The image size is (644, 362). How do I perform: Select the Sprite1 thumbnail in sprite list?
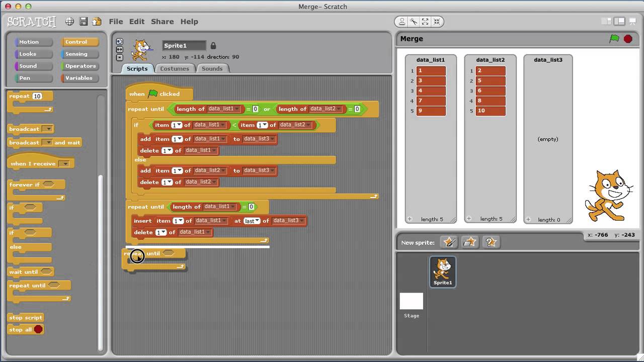[443, 272]
